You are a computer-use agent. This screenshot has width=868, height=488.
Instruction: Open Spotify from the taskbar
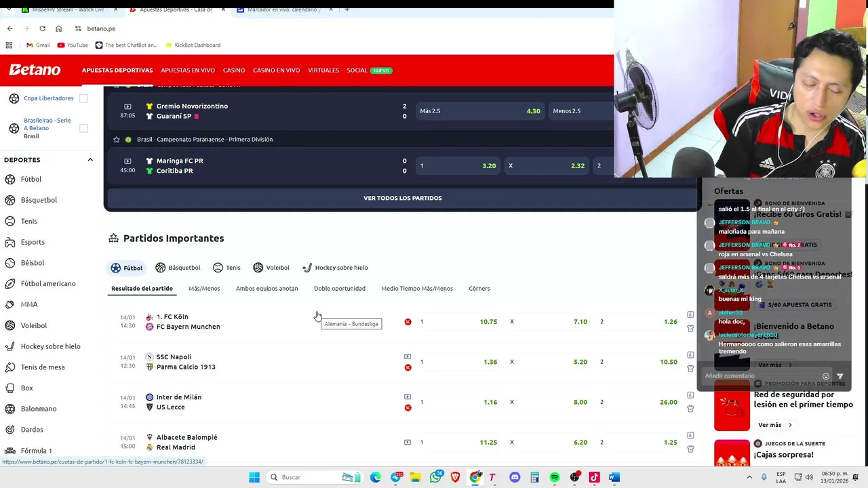click(555, 477)
